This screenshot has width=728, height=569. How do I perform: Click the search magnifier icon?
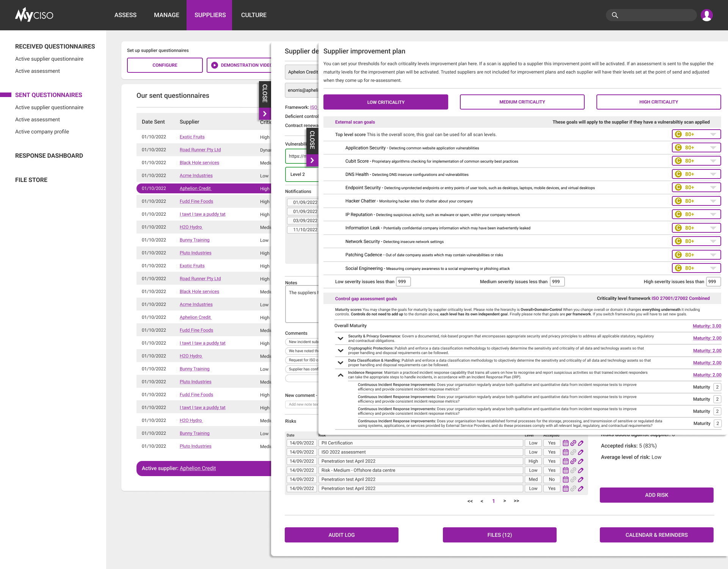[x=615, y=15]
